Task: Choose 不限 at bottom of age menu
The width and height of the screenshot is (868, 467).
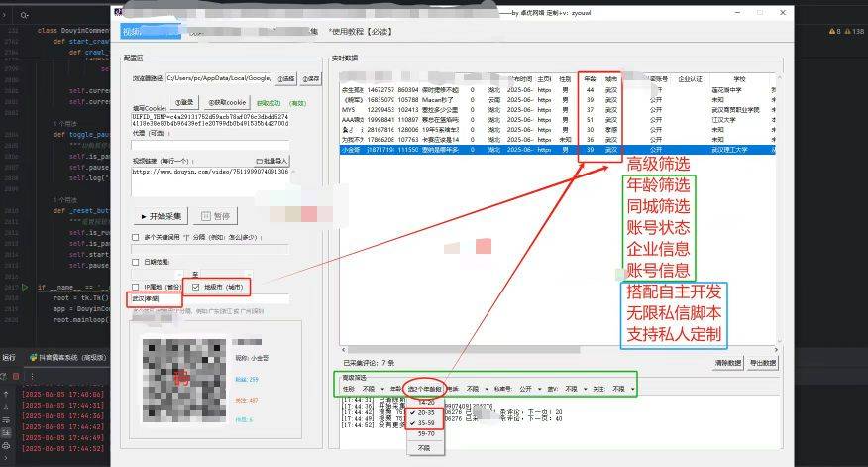Action: coord(425,447)
